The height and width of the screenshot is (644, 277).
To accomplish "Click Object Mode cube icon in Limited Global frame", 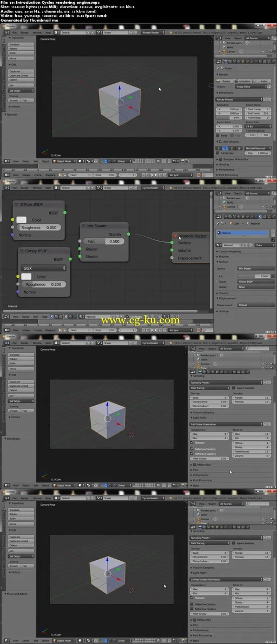I will (54, 641).
